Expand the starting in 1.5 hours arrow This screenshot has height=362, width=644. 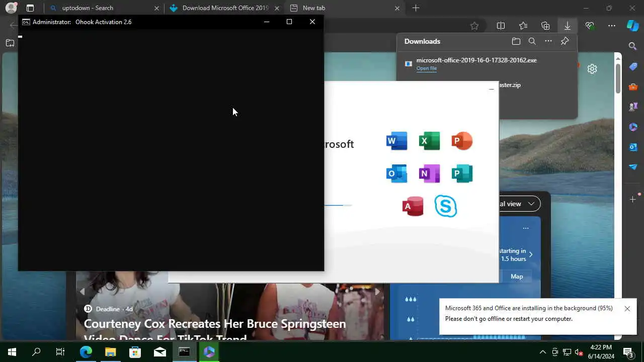pos(531,254)
